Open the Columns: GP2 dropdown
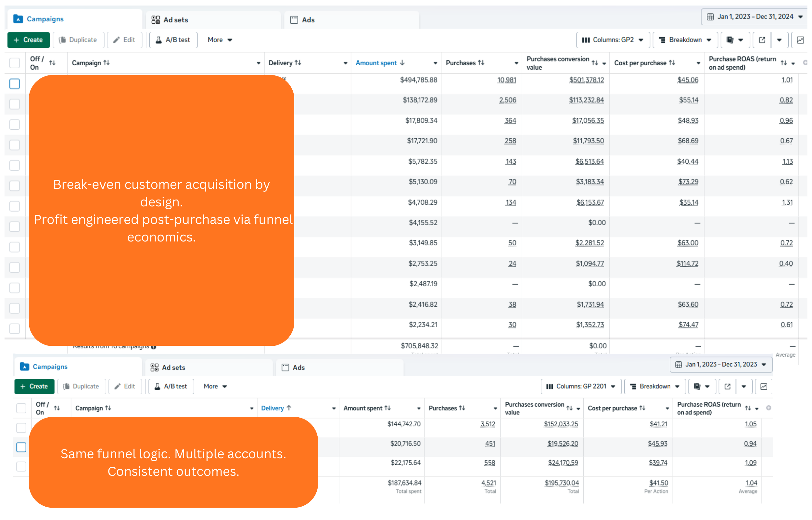This screenshot has height=520, width=812. (x=613, y=40)
